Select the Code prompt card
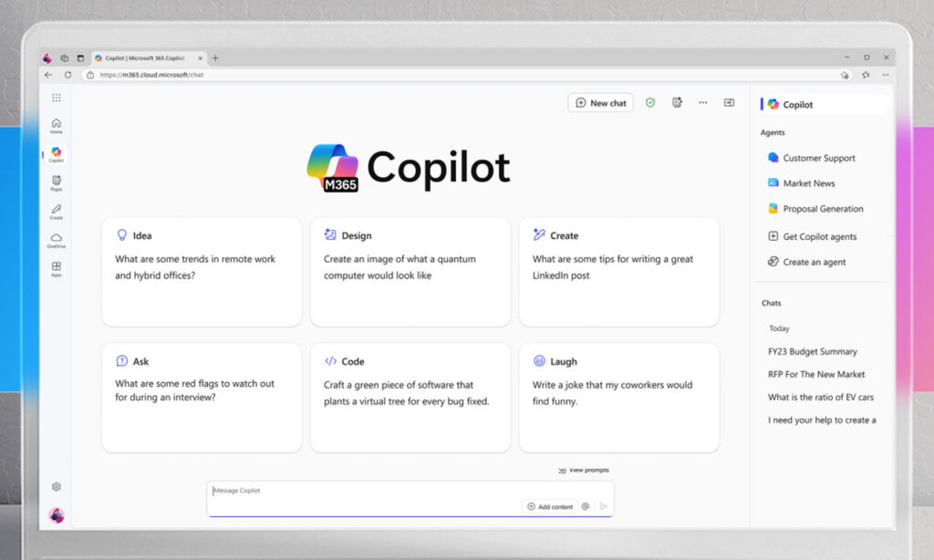This screenshot has width=934, height=560. 410,398
